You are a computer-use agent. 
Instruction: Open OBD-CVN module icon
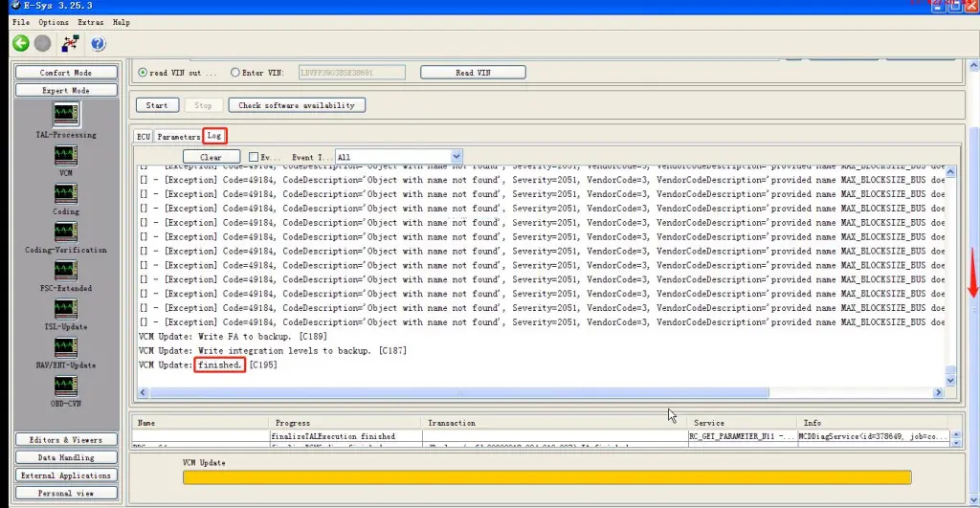coord(66,386)
